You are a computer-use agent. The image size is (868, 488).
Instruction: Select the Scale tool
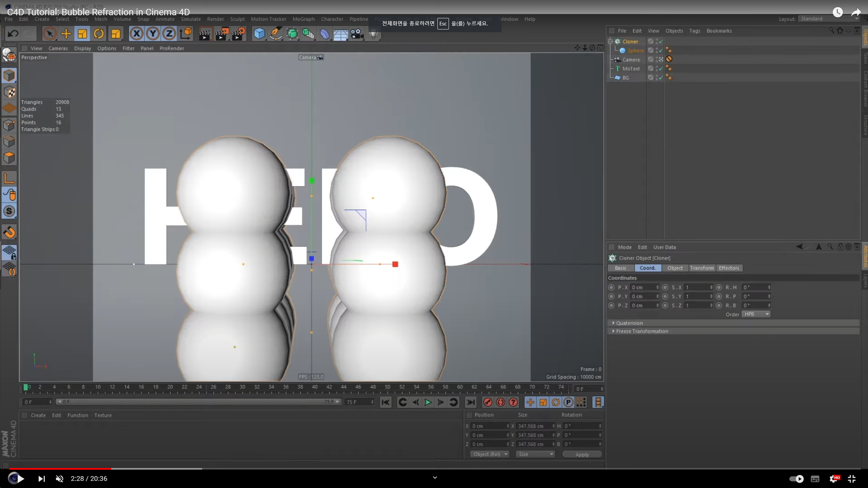coord(82,34)
